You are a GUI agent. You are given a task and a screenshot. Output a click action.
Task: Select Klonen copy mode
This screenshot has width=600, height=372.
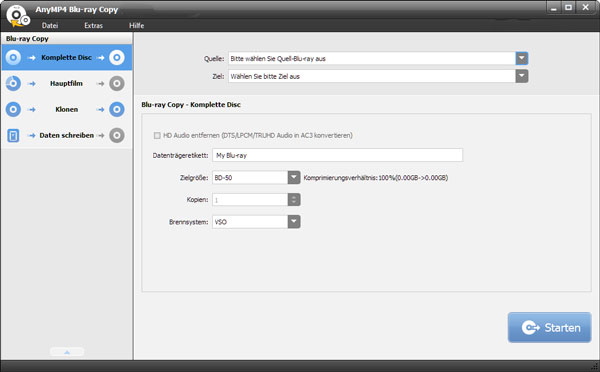[67, 109]
